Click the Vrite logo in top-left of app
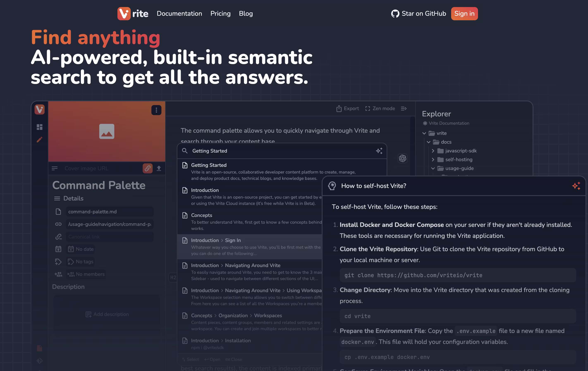Viewport: 588px width, 371px height. click(39, 110)
